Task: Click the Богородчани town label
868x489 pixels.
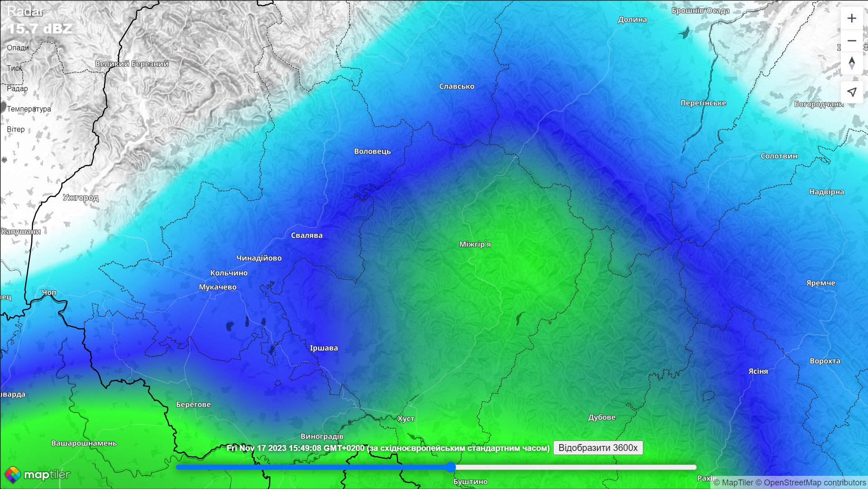Action: (x=819, y=104)
